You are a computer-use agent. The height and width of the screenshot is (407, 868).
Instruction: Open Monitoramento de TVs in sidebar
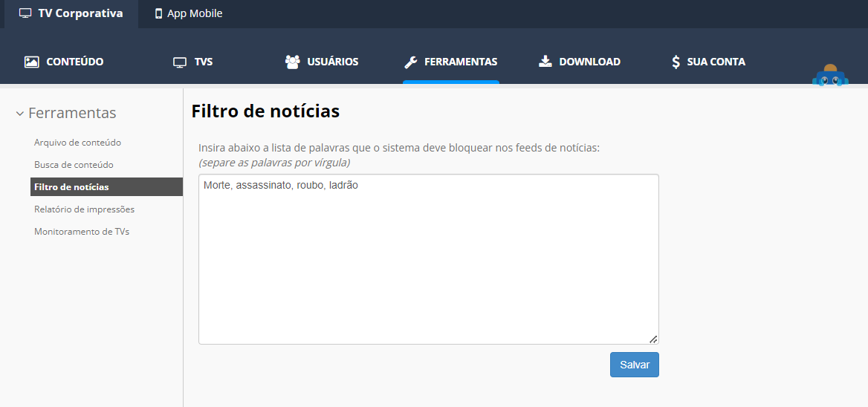82,232
